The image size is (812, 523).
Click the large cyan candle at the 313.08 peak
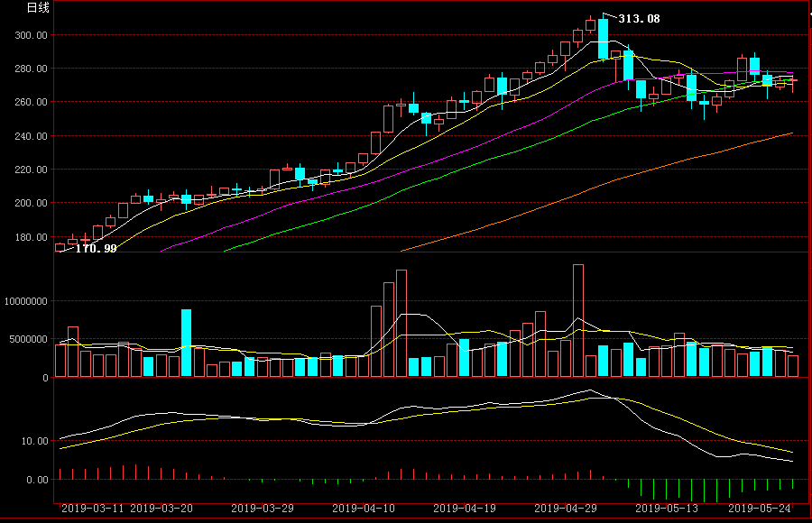click(x=603, y=39)
